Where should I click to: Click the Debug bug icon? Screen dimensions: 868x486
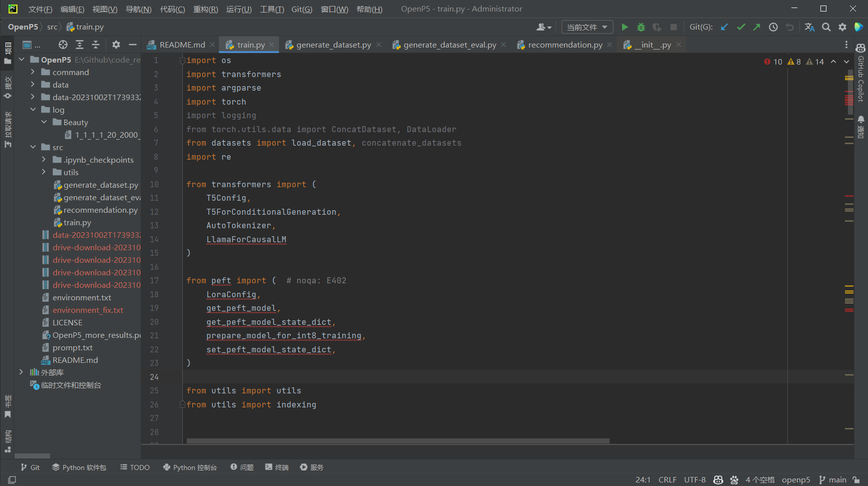pyautogui.click(x=641, y=27)
